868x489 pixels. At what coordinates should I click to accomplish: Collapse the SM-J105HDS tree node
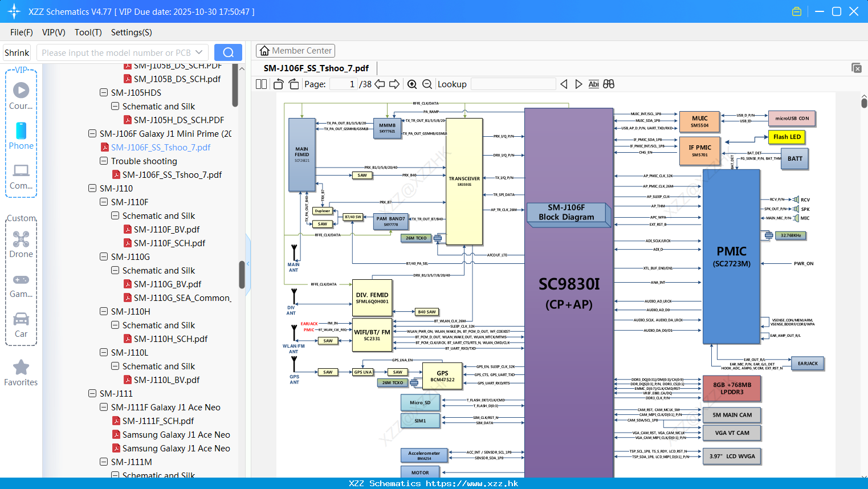(x=104, y=92)
